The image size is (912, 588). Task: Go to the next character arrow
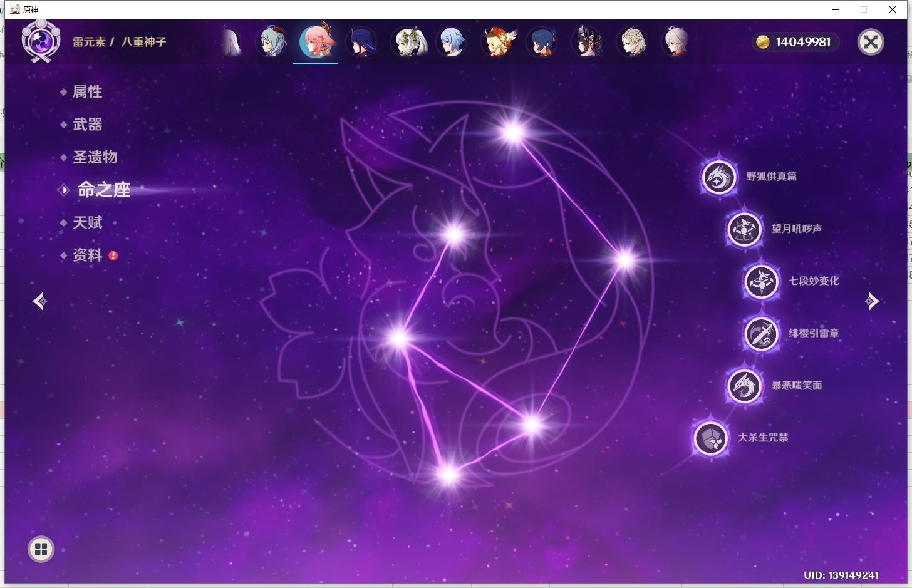pos(872,301)
